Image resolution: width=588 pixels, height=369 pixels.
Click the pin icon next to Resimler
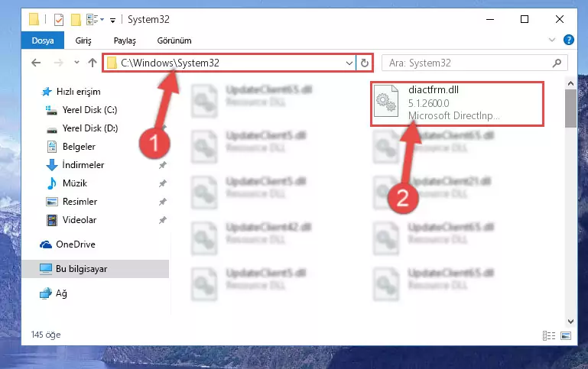click(x=162, y=202)
